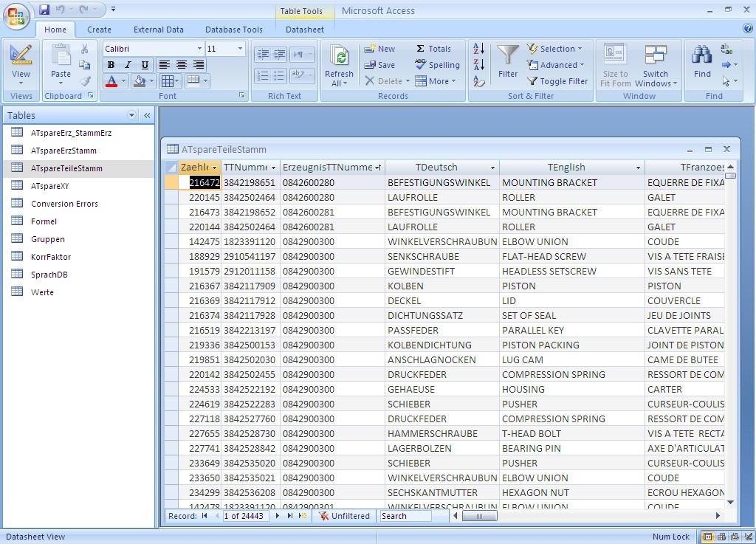Click the Paste icon

point(61,56)
